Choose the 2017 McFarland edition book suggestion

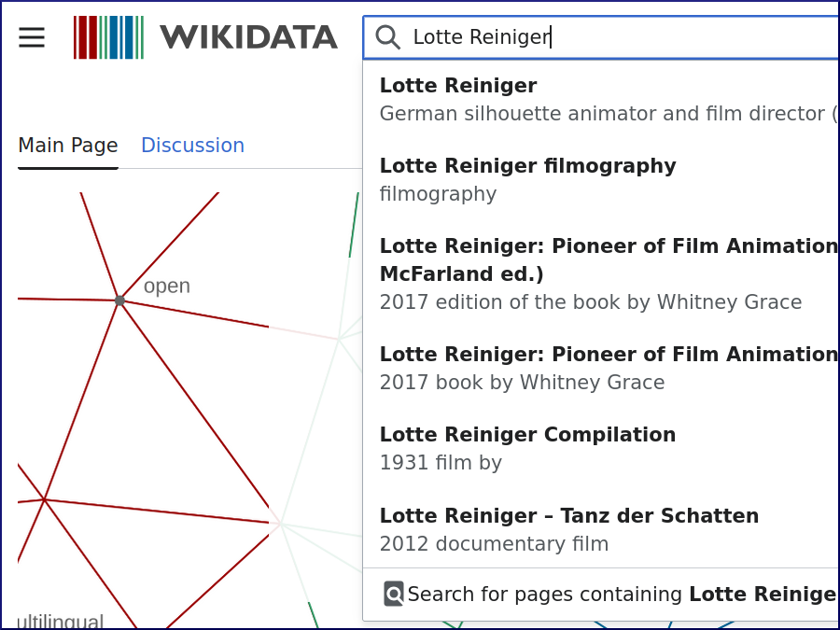tap(602, 273)
